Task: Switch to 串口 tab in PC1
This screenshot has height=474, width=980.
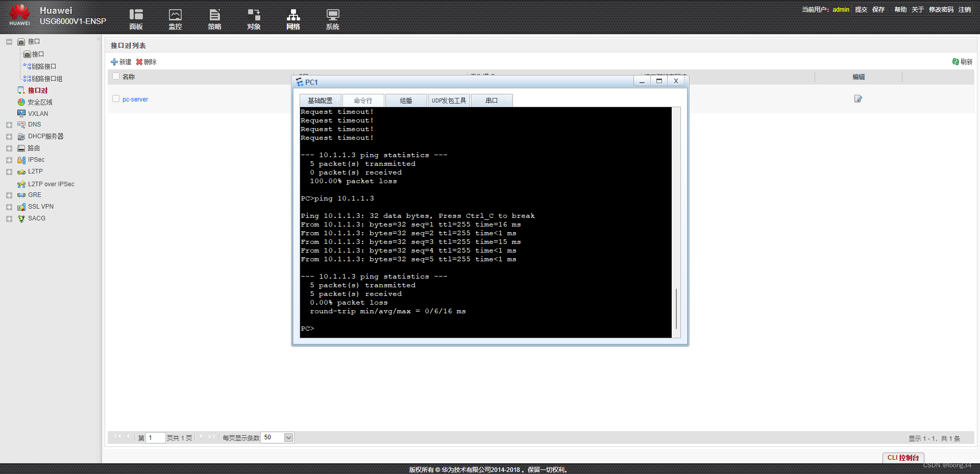Action: (492, 101)
